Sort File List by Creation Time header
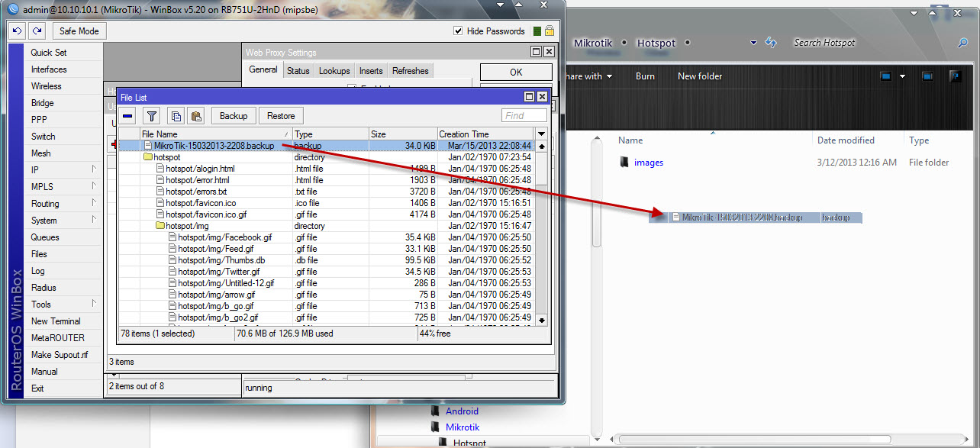Screen dimensions: 980x448 486,134
